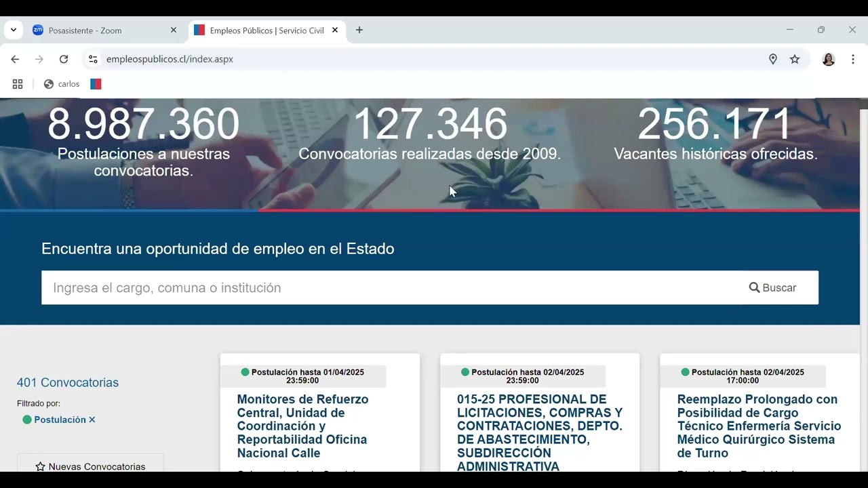
Task: Bookmark this page with the star
Action: (x=795, y=59)
